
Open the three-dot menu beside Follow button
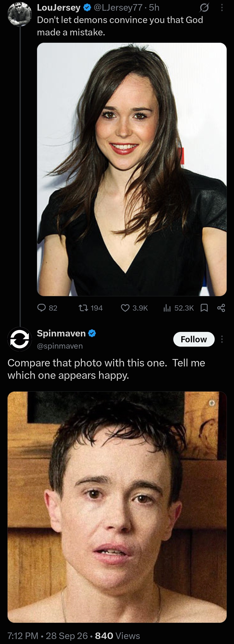click(x=222, y=339)
